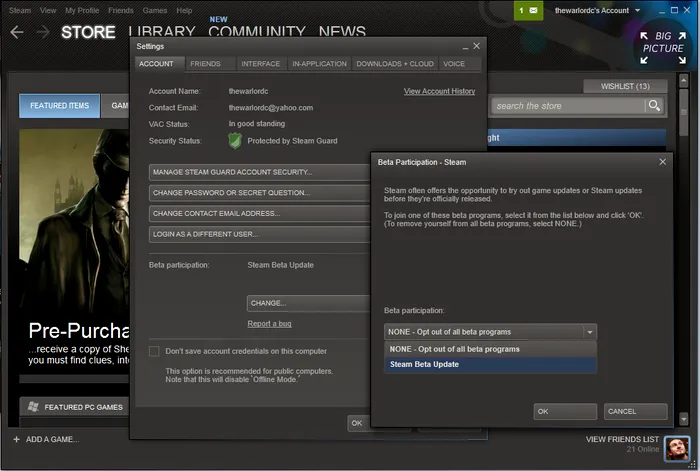
Task: Click the search the store field
Action: click(568, 106)
